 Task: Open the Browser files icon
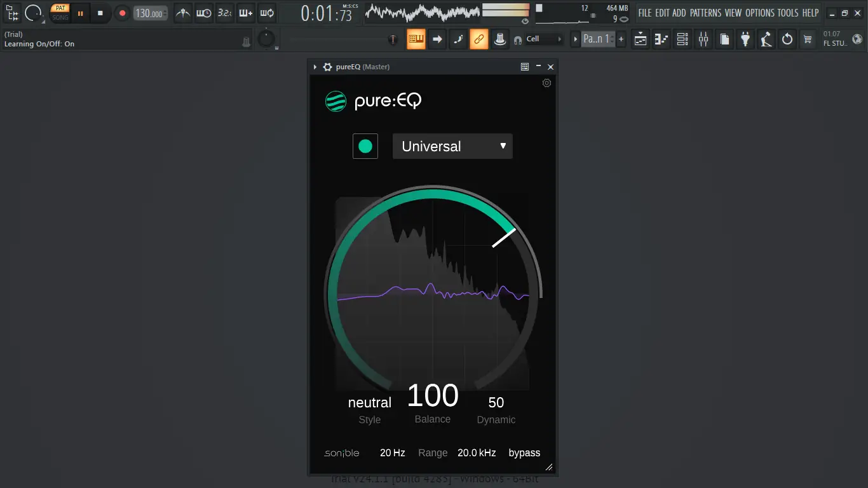(x=724, y=39)
